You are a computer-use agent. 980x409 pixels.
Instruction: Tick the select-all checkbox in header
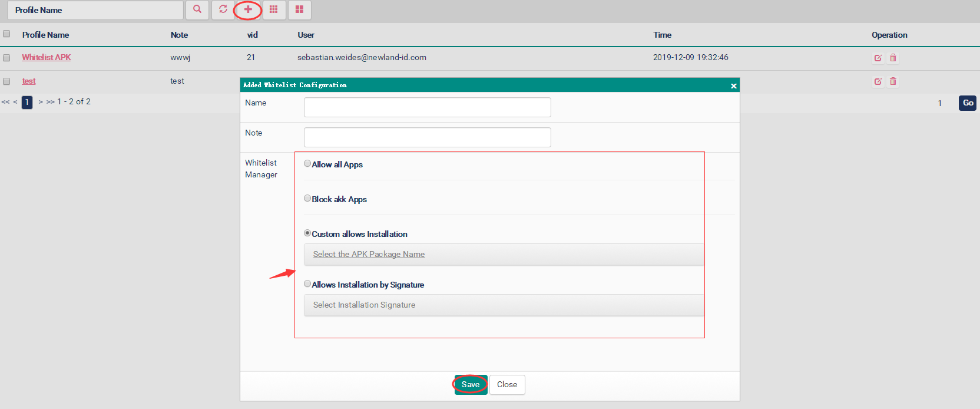coord(6,34)
